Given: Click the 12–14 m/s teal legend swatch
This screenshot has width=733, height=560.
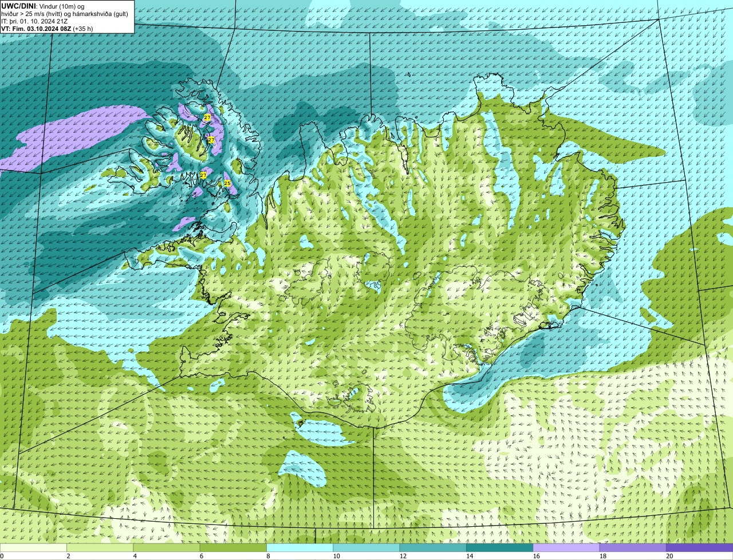Looking at the screenshot, I should (433, 548).
